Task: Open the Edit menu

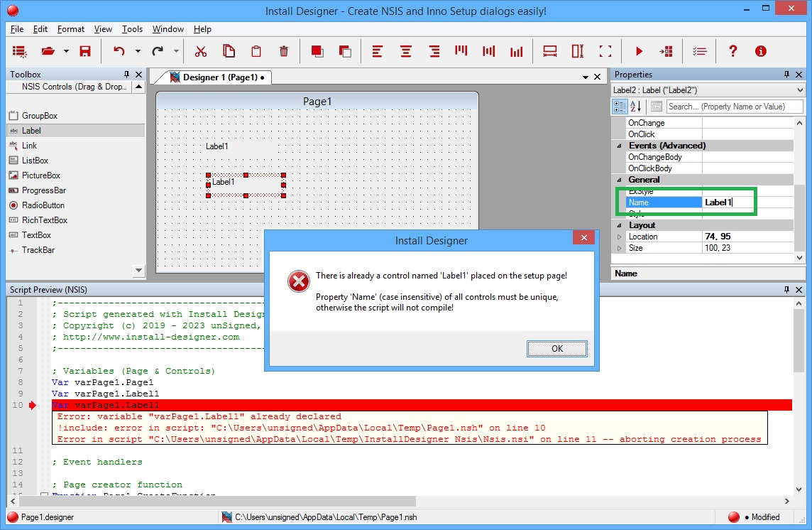Action: [x=40, y=29]
